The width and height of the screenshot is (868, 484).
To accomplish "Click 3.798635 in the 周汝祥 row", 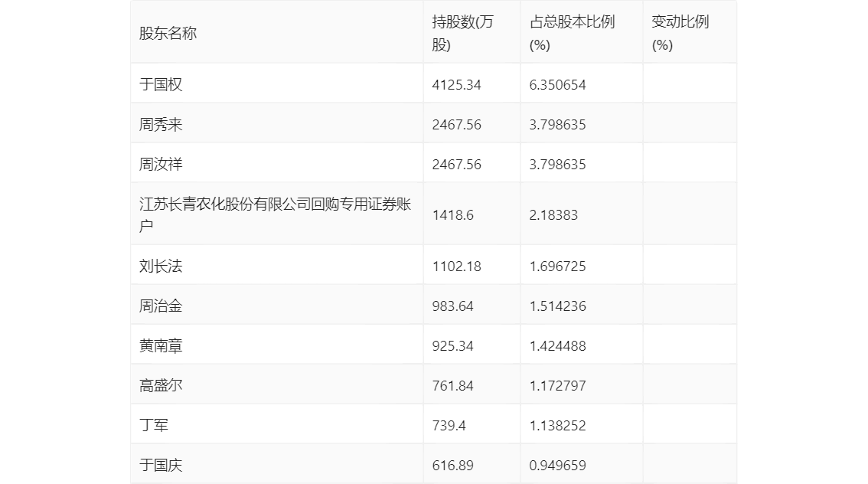I will 557,165.
